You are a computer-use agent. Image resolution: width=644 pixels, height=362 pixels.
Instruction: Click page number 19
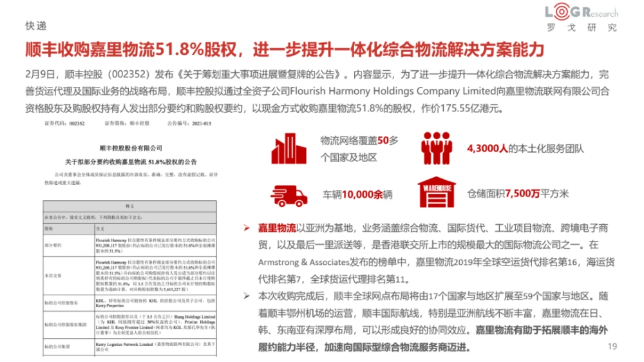pos(612,347)
